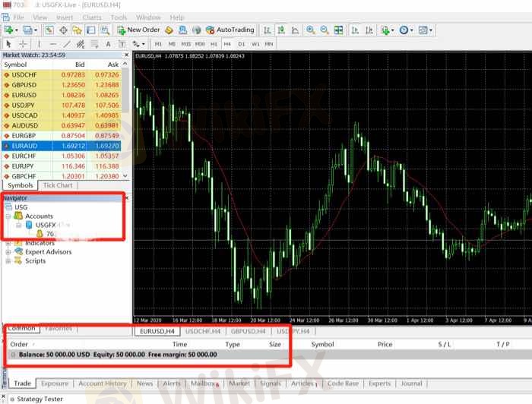Open the Strategy Tester magnifier icon
532x404 pixels.
(x=105, y=30)
